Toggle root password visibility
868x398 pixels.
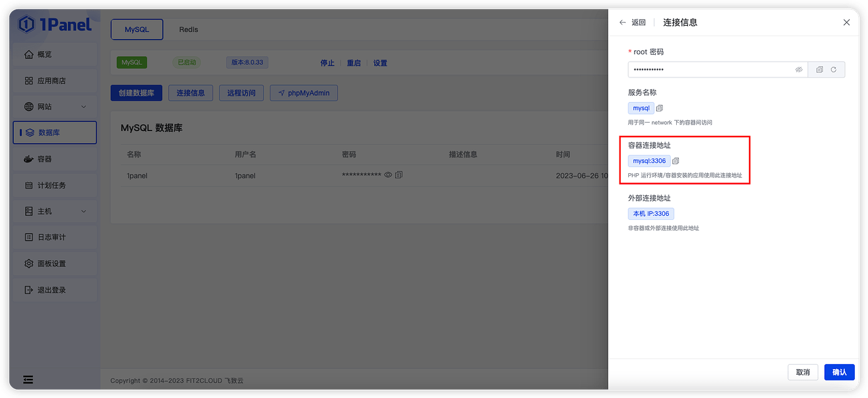pos(799,69)
